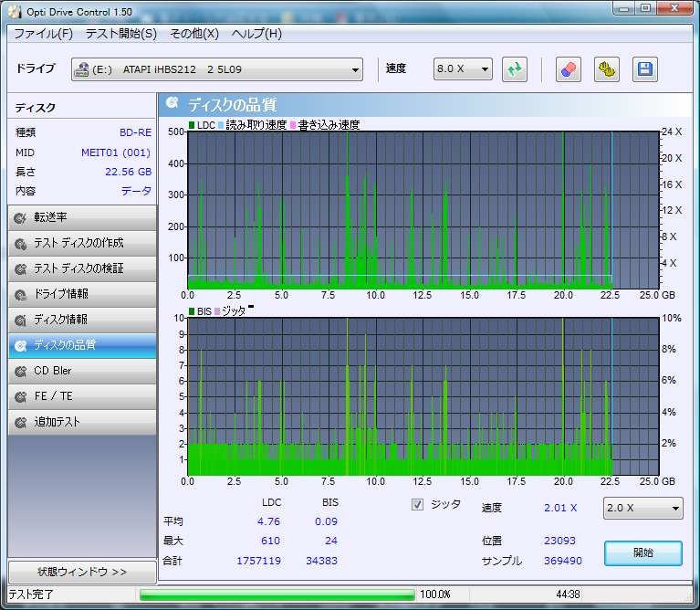The width and height of the screenshot is (700, 610).
Task: Click the save floppy disk icon
Action: coord(645,69)
